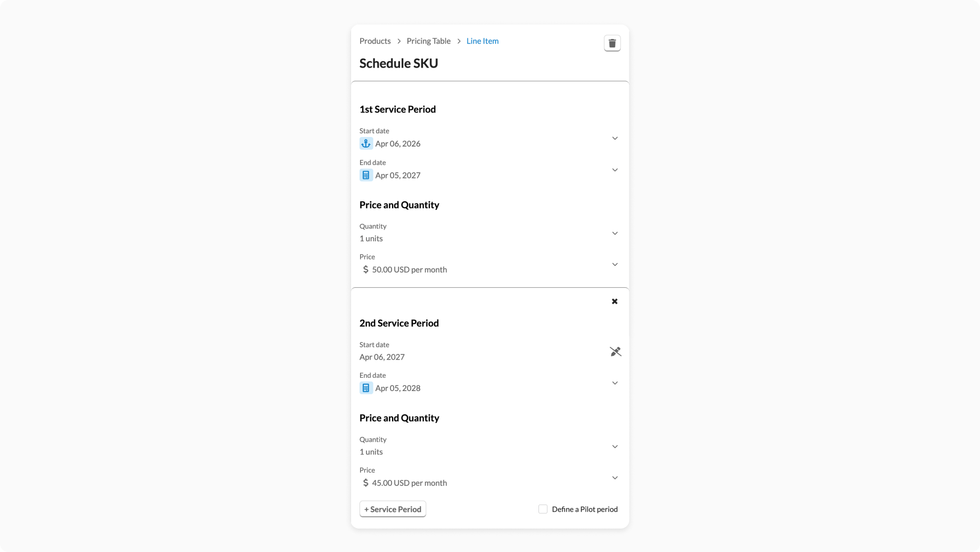Expand 2nd Service Period end date dropdown
Viewport: 980px width, 552px height.
tap(615, 383)
